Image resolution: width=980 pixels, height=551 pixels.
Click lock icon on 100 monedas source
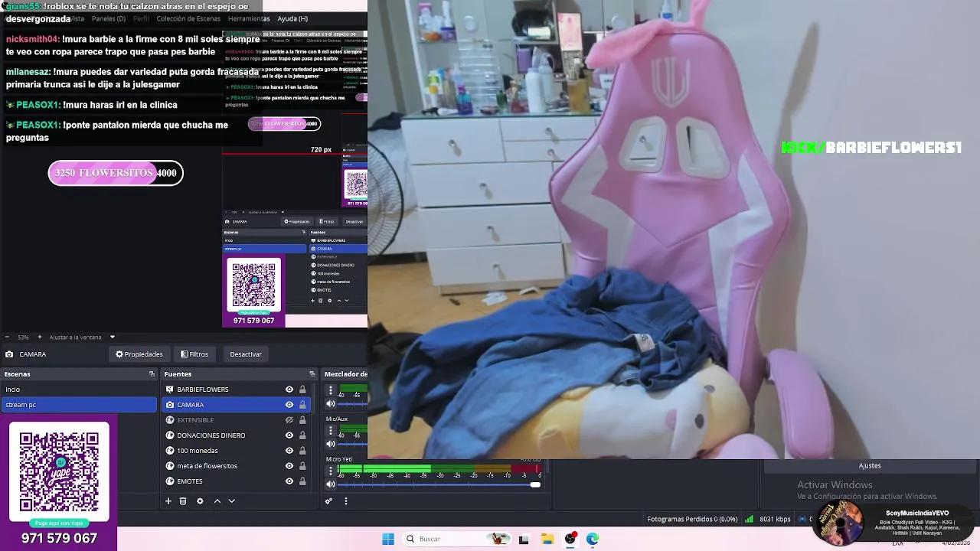[302, 451]
